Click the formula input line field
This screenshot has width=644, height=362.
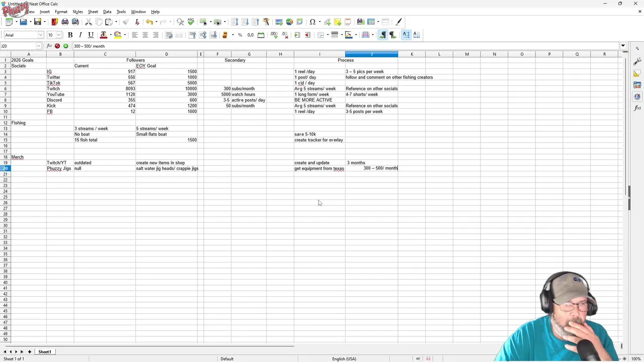[345, 46]
